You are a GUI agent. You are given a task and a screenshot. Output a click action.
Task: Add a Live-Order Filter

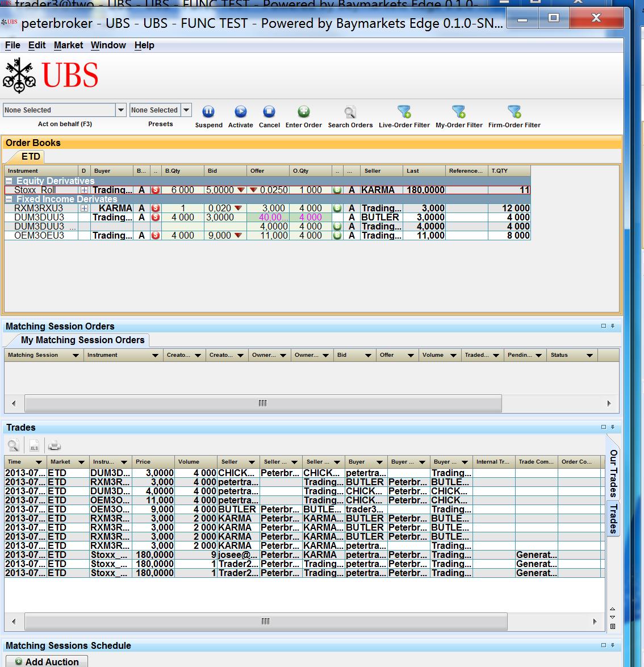click(404, 111)
